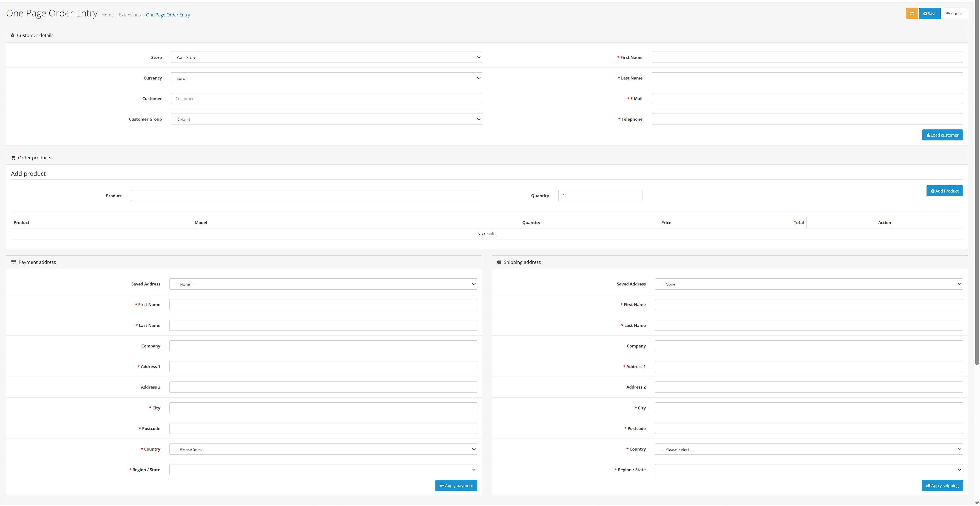Open the Store selection dropdown
The width and height of the screenshot is (980, 506).
326,57
